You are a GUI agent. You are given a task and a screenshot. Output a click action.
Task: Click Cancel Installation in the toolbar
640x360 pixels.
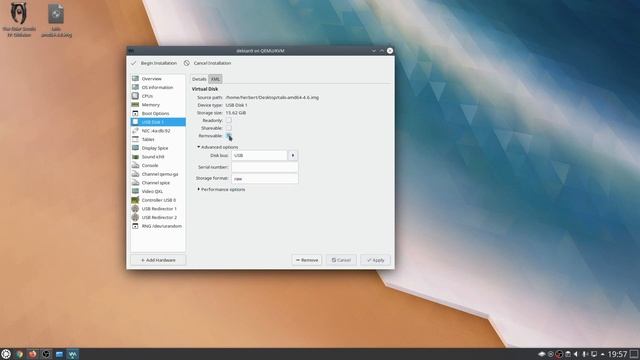207,63
